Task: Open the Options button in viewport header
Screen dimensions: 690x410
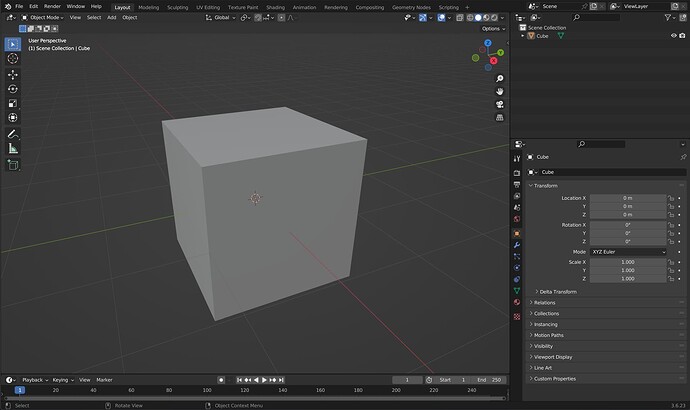Action: (491, 28)
